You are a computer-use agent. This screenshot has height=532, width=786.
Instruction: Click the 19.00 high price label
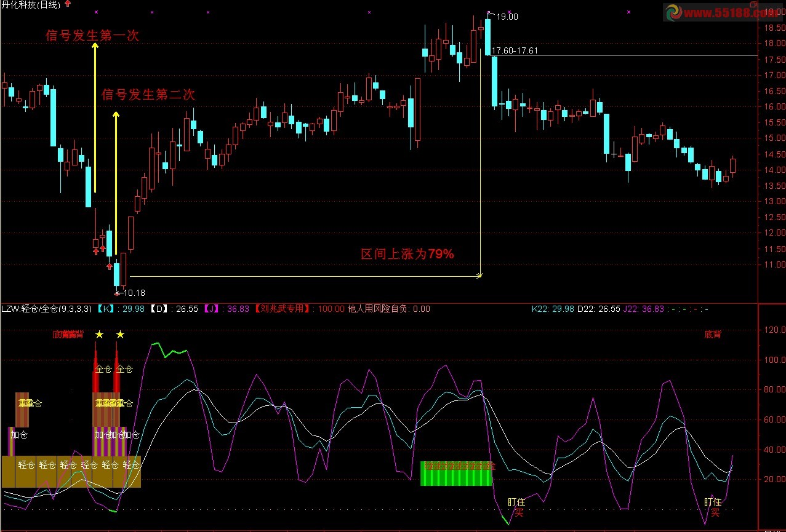tap(507, 17)
